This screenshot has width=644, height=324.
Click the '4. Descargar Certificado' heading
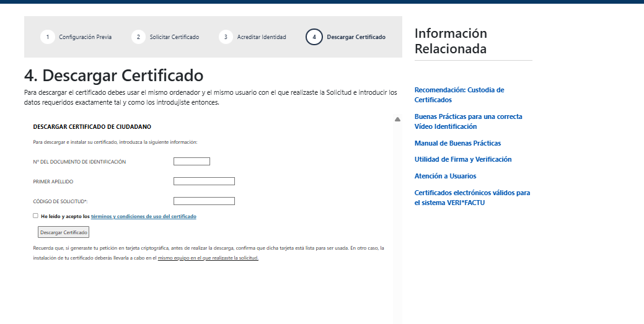(114, 76)
